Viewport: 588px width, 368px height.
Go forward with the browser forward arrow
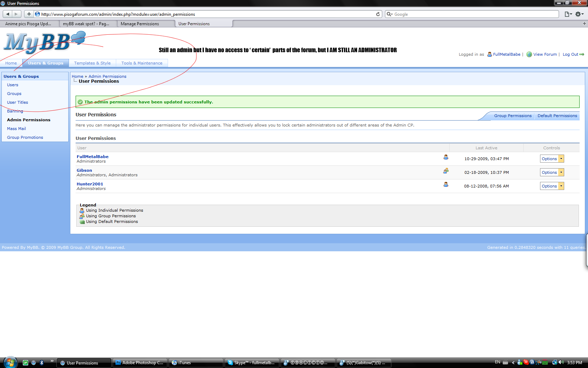16,14
